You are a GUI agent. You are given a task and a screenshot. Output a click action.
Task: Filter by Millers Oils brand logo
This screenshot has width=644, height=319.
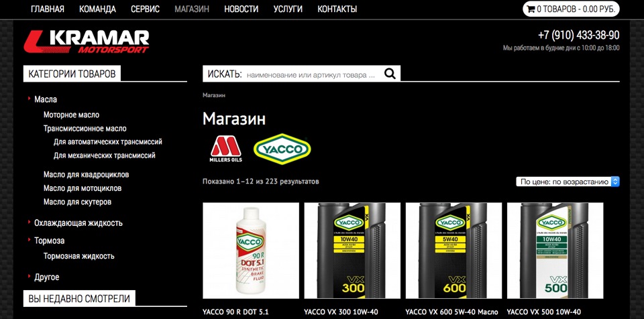(226, 149)
